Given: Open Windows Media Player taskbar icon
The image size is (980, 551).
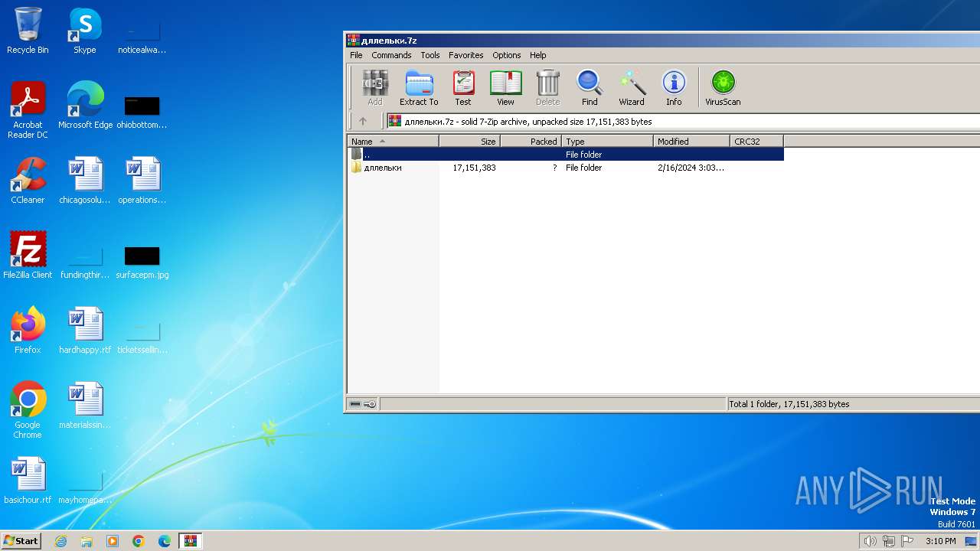Looking at the screenshot, I should click(x=113, y=541).
